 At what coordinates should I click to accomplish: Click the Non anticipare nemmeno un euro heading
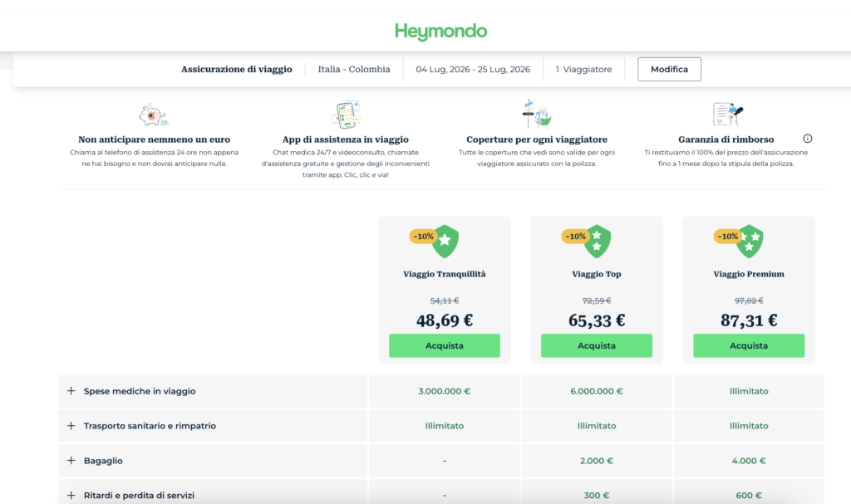pyautogui.click(x=154, y=139)
